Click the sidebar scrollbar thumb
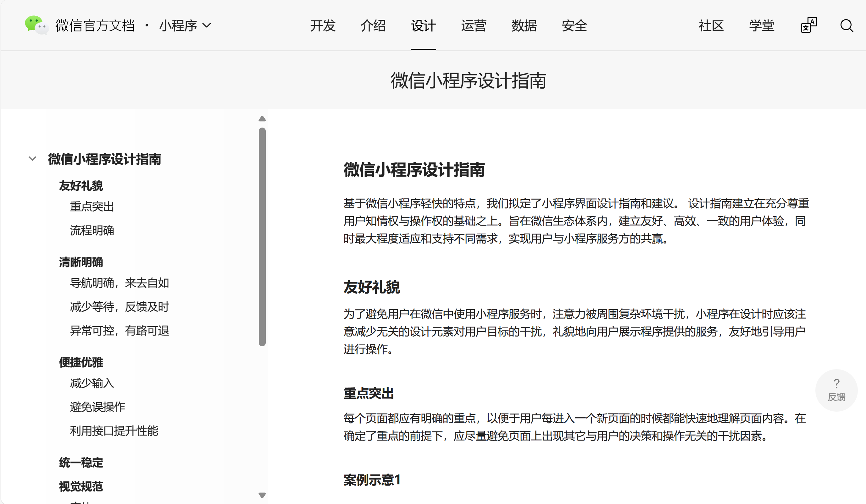This screenshot has width=866, height=504. (x=262, y=236)
